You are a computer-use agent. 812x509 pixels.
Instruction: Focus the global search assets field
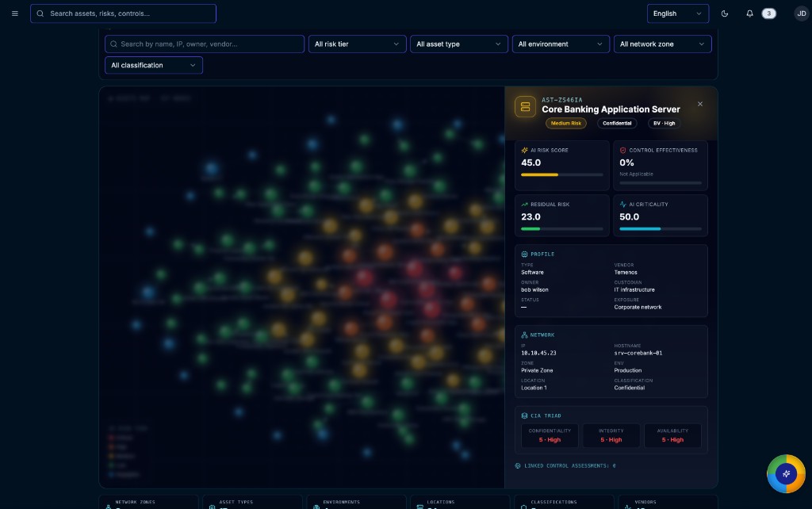tap(123, 13)
